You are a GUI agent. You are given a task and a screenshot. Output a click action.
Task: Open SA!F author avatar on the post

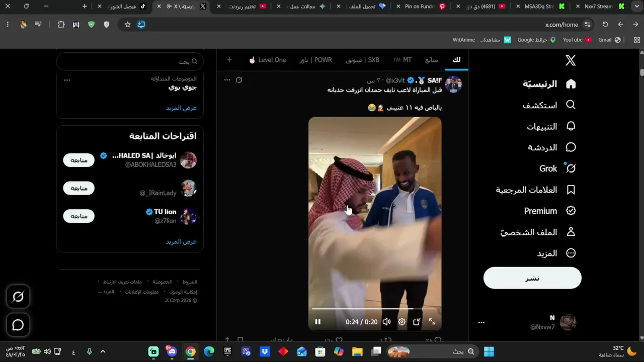click(453, 84)
